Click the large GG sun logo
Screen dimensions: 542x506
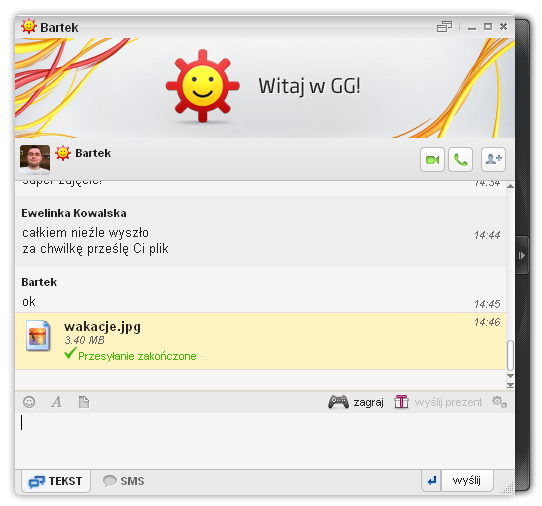[203, 86]
